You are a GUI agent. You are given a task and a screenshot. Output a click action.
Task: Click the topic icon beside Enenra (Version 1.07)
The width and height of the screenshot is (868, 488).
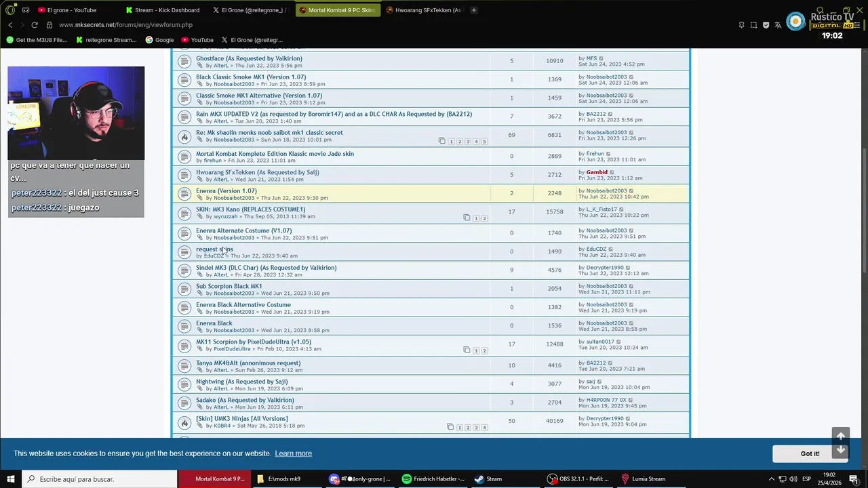coord(184,194)
